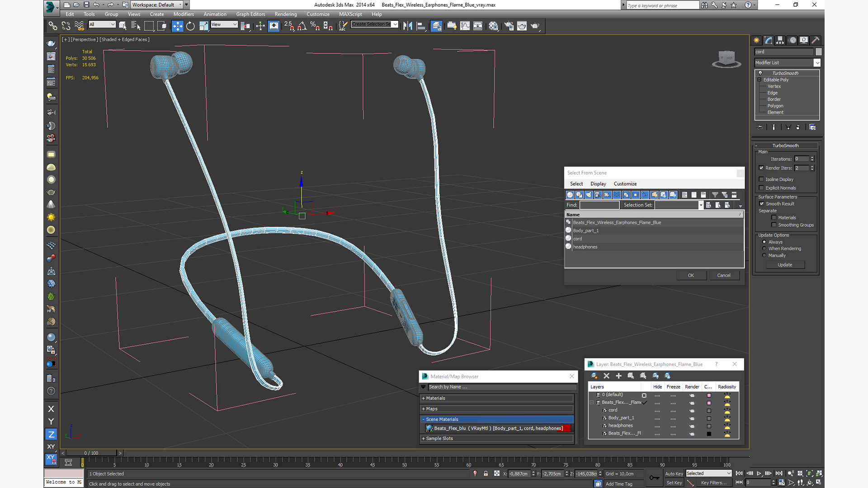Open reference coordinate system View dropdown

coord(224,24)
